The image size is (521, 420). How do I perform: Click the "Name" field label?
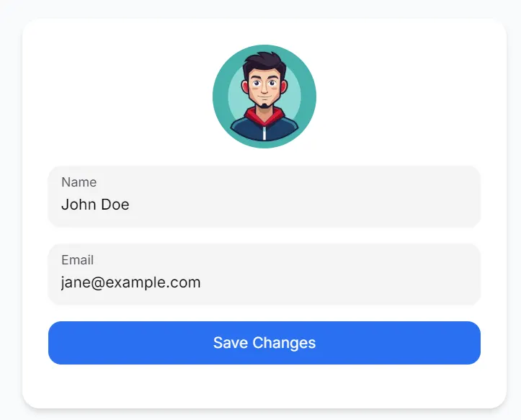click(79, 182)
